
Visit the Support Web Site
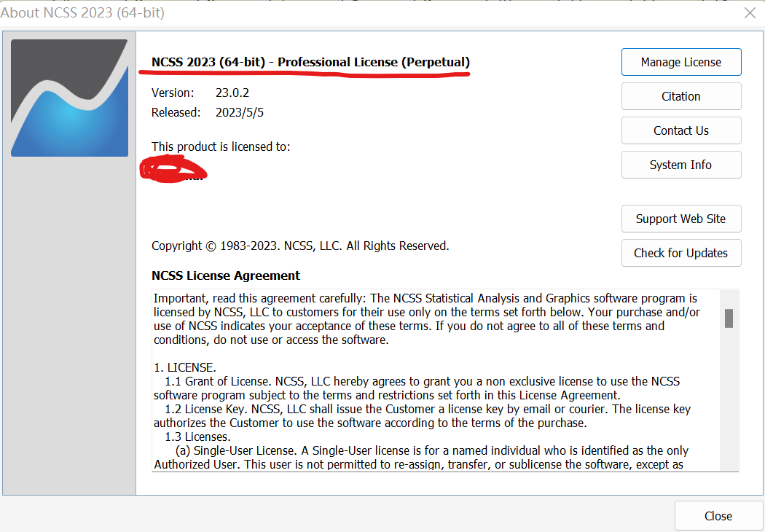[681, 219]
